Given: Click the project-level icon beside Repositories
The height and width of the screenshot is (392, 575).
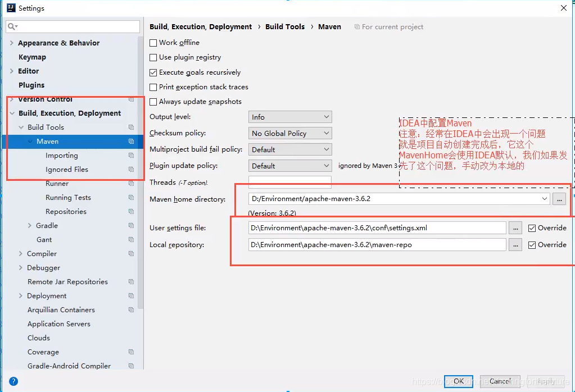Looking at the screenshot, I should tap(131, 211).
